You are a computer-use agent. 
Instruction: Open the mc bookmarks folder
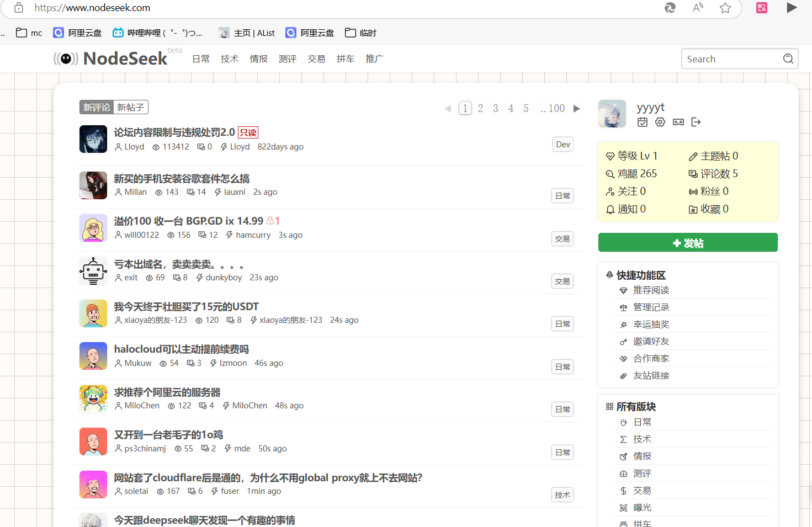click(29, 33)
